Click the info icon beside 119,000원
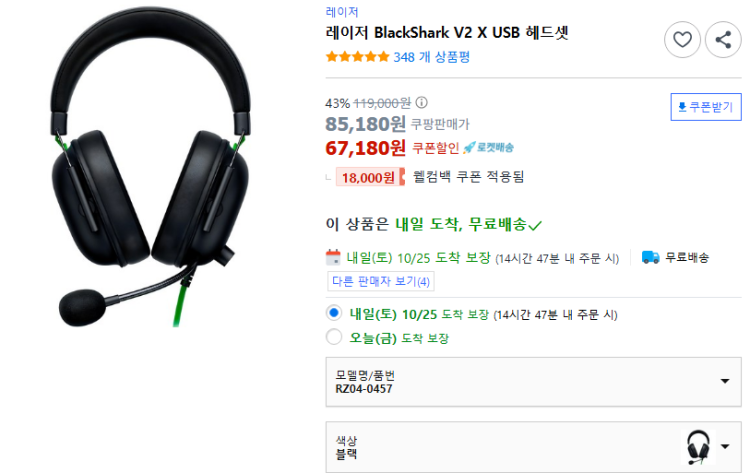 click(x=421, y=102)
